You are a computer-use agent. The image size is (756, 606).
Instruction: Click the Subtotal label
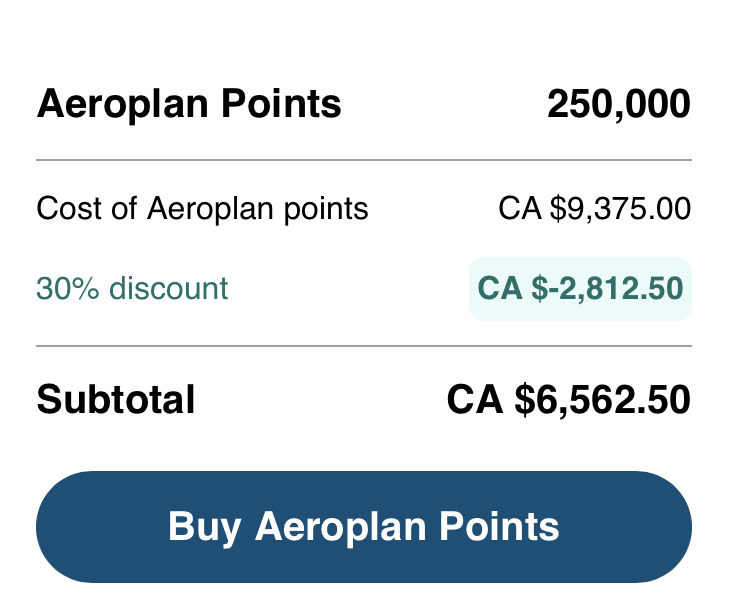[x=115, y=400]
